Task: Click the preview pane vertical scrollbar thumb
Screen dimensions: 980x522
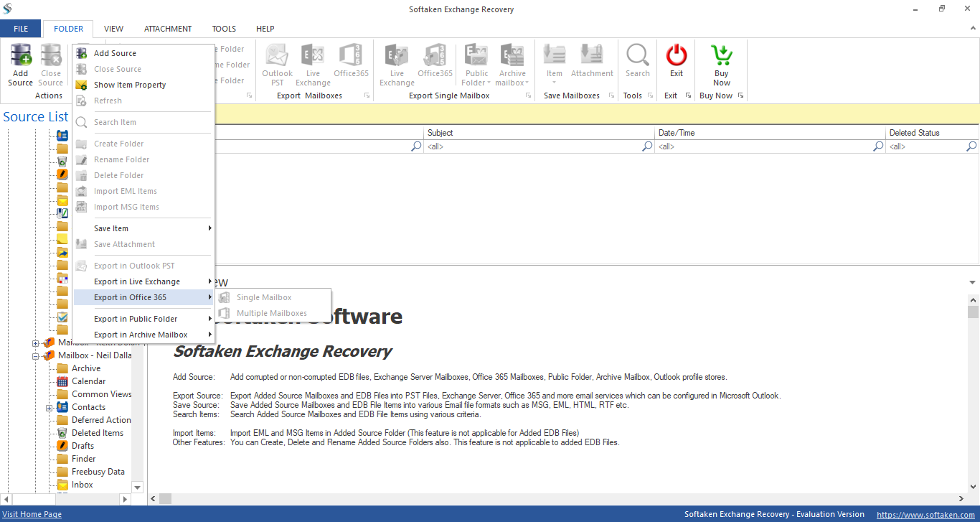Action: (973, 312)
